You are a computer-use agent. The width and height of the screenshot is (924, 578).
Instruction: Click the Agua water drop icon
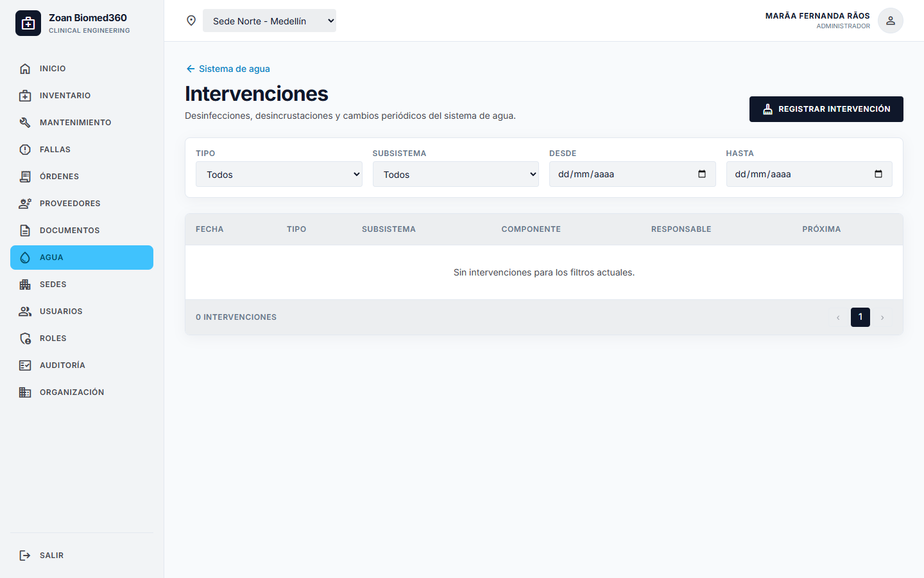click(25, 258)
